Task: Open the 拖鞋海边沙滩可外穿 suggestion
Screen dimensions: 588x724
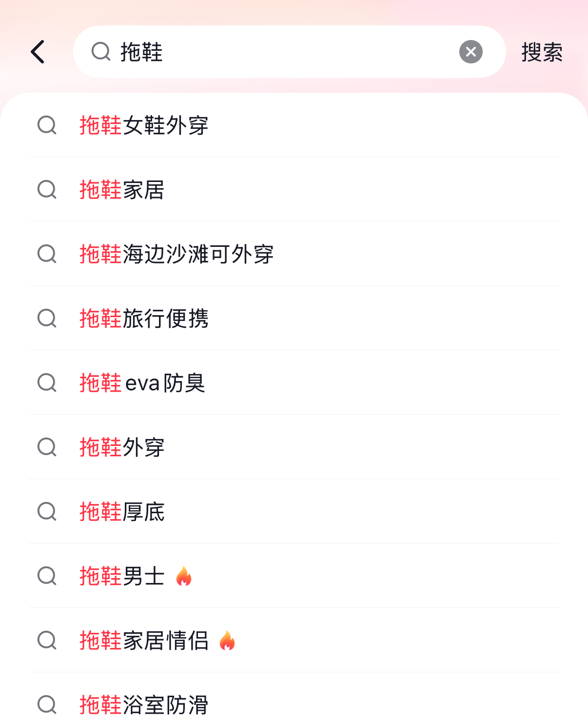Action: pos(294,254)
